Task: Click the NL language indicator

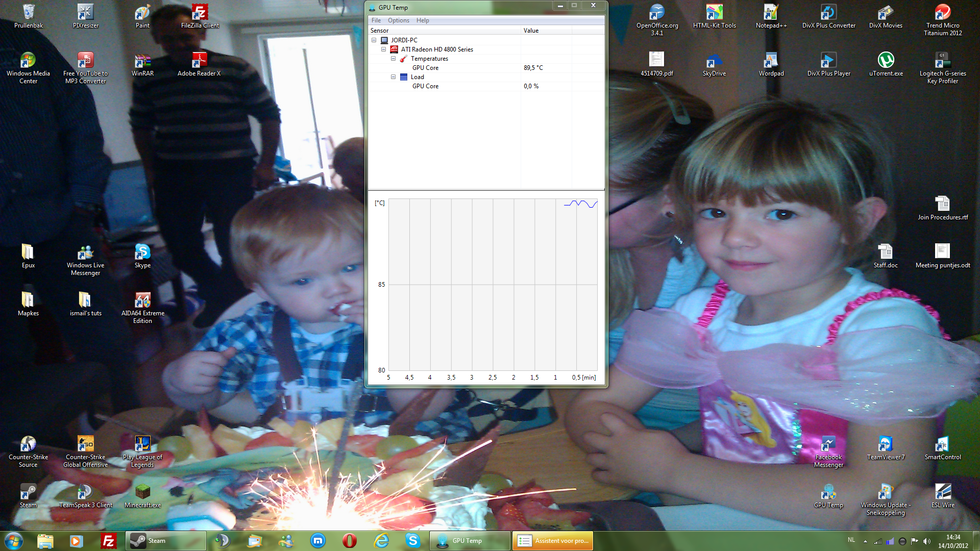Action: (851, 540)
